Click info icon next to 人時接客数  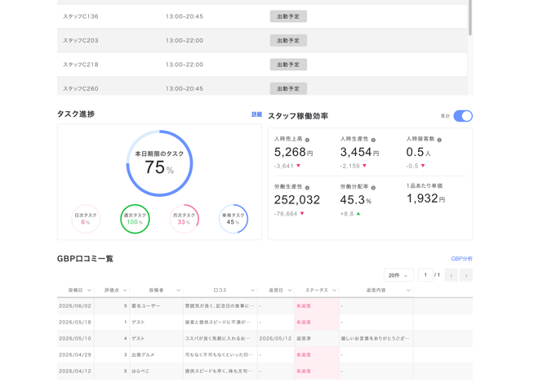[x=439, y=140]
